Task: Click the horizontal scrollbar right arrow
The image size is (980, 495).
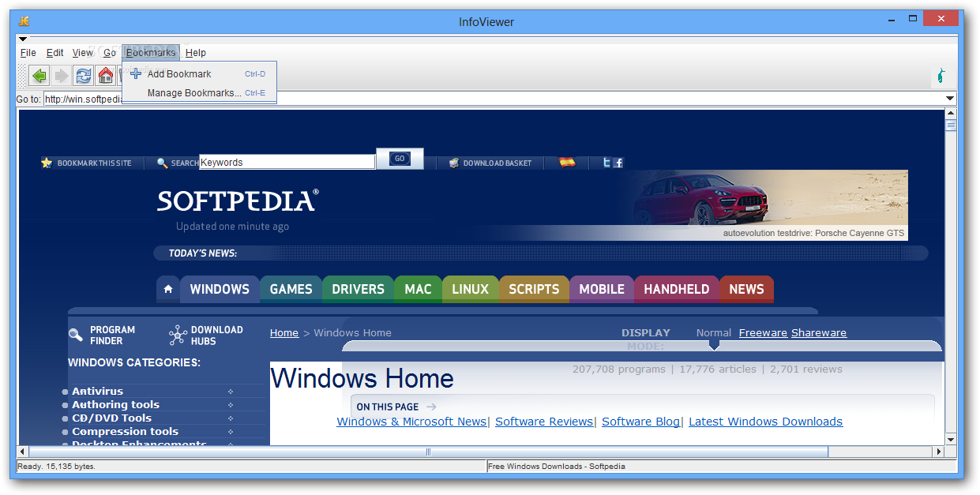Action: (x=939, y=452)
